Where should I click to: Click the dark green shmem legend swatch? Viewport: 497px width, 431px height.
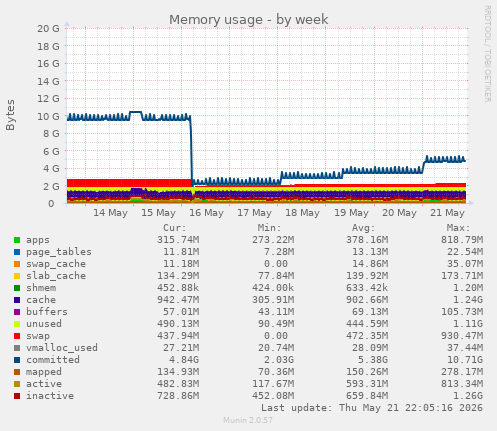pyautogui.click(x=17, y=288)
